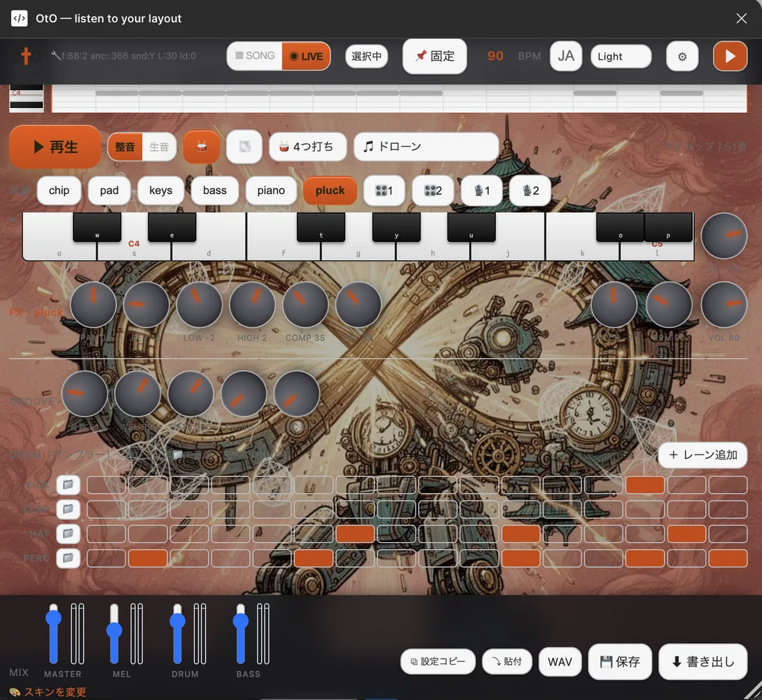This screenshot has width=762, height=700.
Task: Switch language with JA button
Action: [x=566, y=56]
